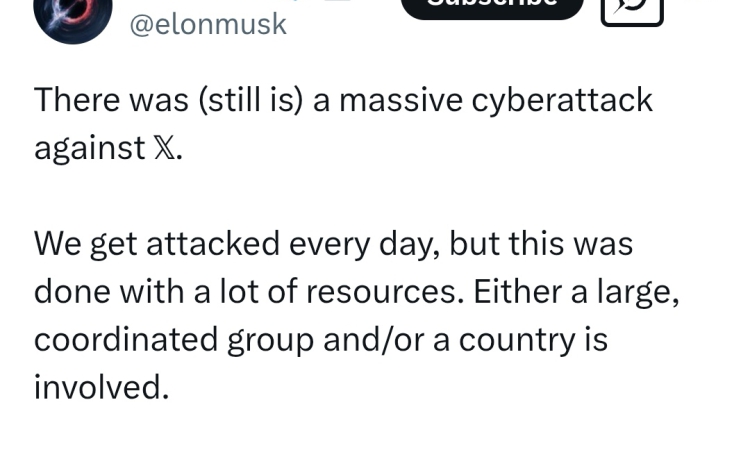Click 'There was' at the post start

click(x=111, y=100)
